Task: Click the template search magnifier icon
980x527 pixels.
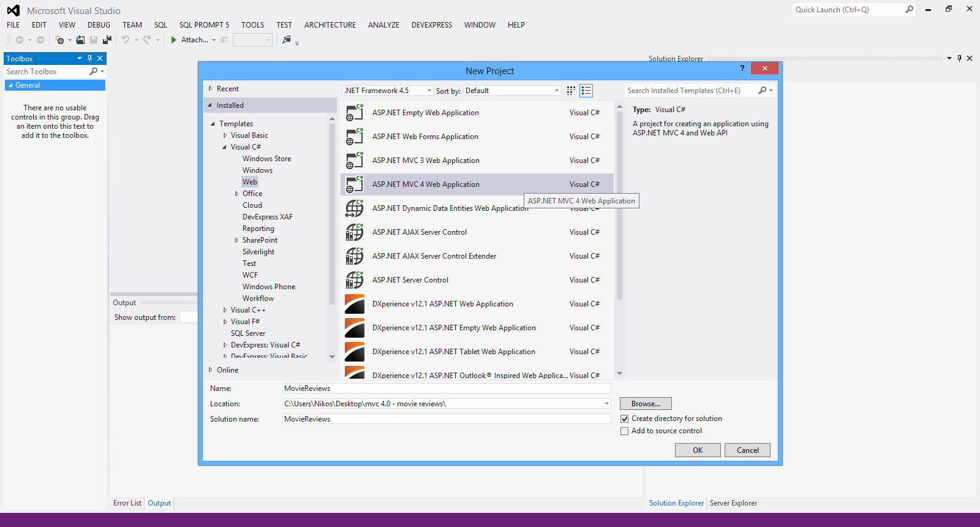Action: coord(763,91)
